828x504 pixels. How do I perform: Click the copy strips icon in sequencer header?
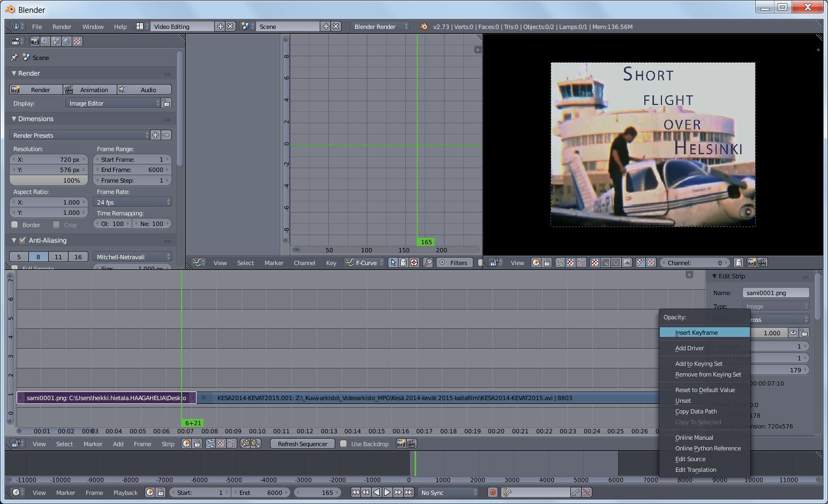point(245,443)
